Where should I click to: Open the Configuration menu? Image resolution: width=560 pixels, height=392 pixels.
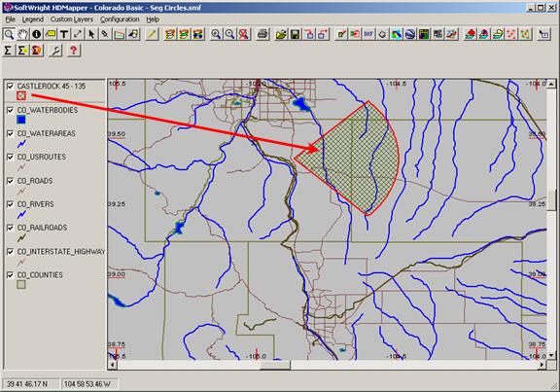pos(120,19)
